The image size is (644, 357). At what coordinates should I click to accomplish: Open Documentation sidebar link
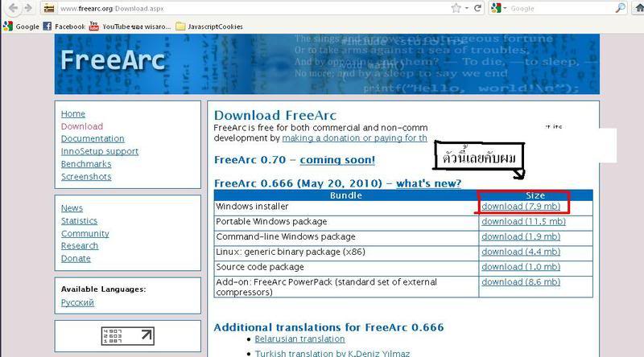tap(93, 138)
